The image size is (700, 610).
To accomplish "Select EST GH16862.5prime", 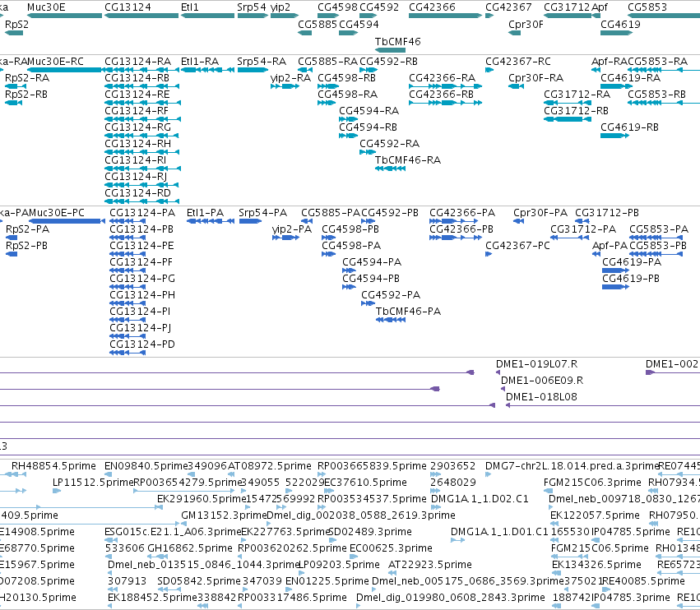I will tap(190, 548).
